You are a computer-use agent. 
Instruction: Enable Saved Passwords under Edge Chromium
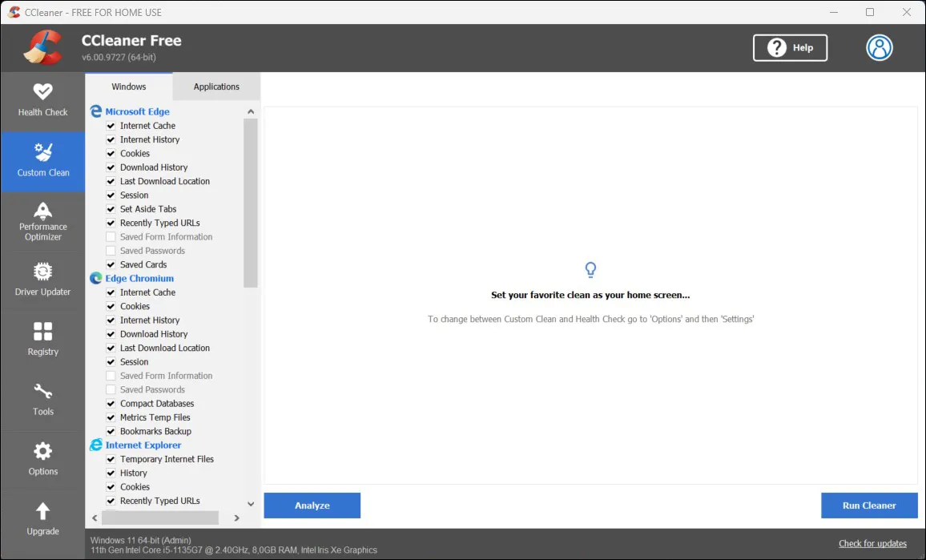pyautogui.click(x=111, y=390)
